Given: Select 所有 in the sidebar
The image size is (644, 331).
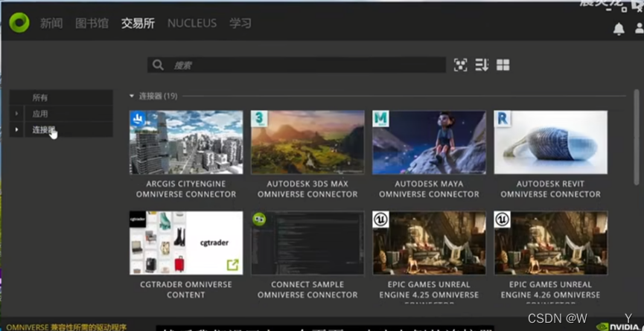Looking at the screenshot, I should [61, 97].
